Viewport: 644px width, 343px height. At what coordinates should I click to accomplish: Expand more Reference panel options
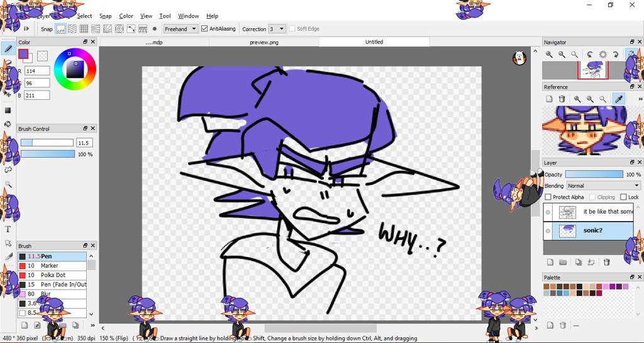click(640, 99)
